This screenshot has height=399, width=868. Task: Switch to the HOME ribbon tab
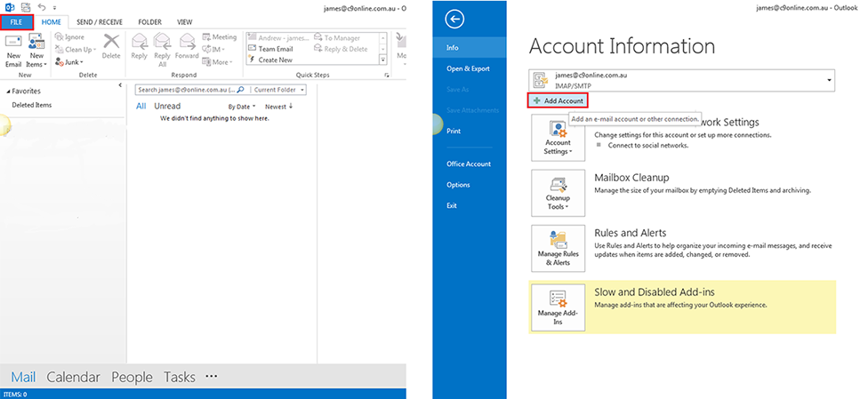tap(52, 22)
